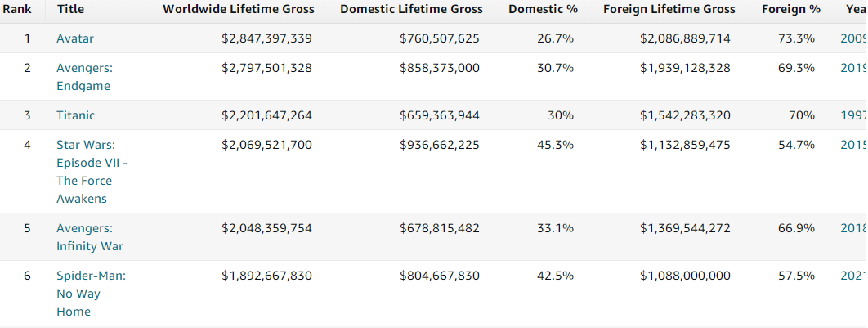Select the $1,088,000,000 foreign gross cell
This screenshot has width=868, height=328.
pyautogui.click(x=685, y=276)
